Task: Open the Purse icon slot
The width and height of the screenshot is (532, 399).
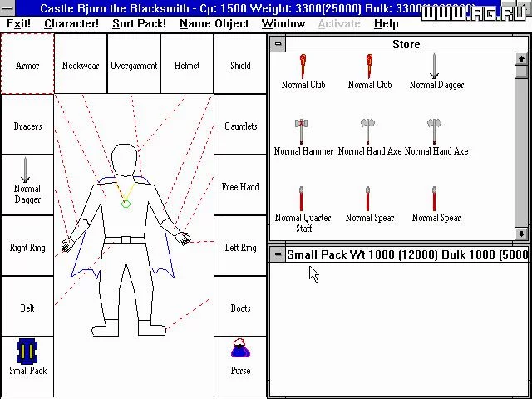Action: (240, 367)
